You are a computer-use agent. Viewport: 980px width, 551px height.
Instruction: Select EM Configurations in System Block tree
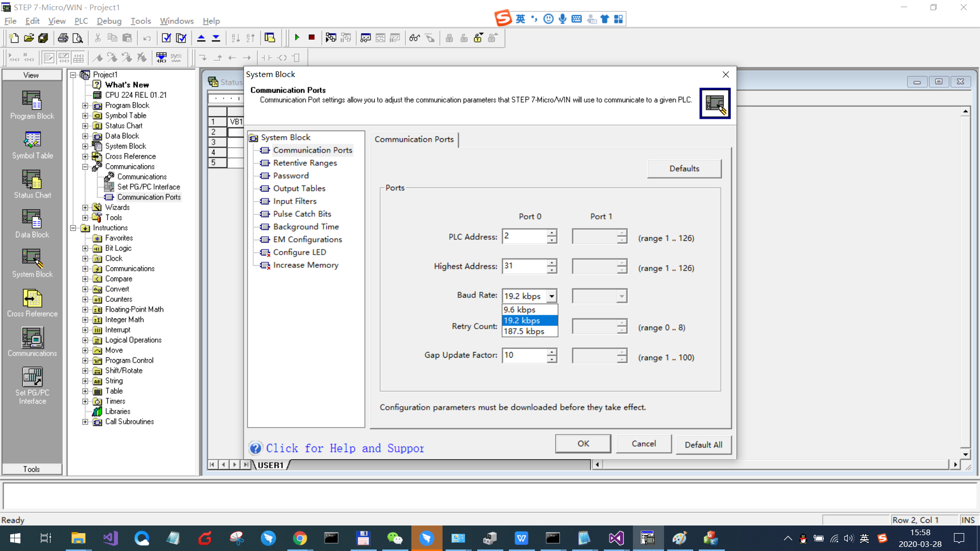click(307, 240)
